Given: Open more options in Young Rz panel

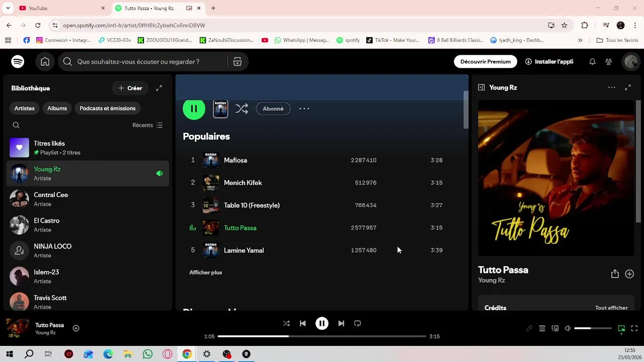Looking at the screenshot, I should click(612, 87).
